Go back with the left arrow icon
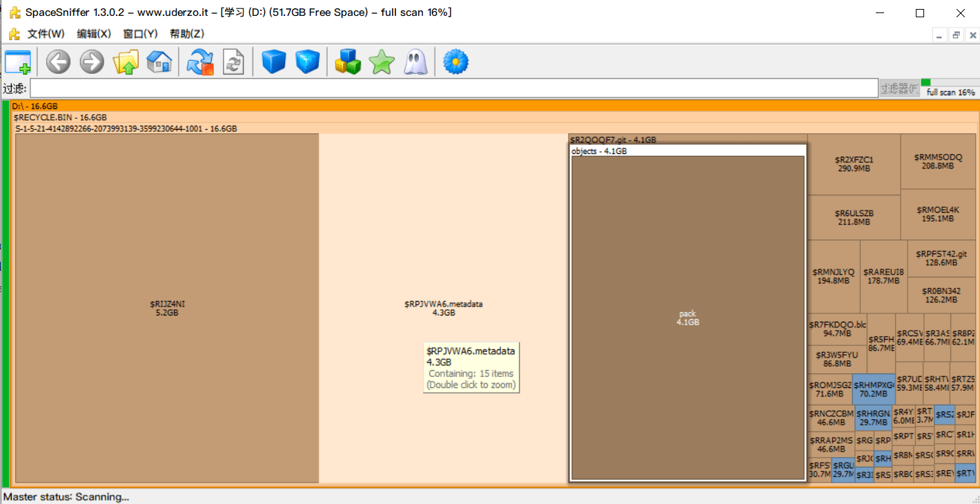 point(58,63)
